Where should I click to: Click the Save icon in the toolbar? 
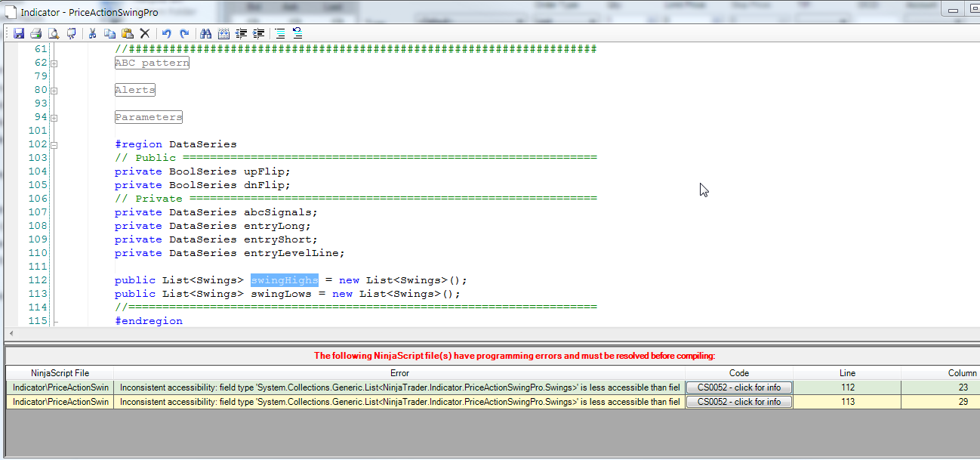click(x=19, y=33)
